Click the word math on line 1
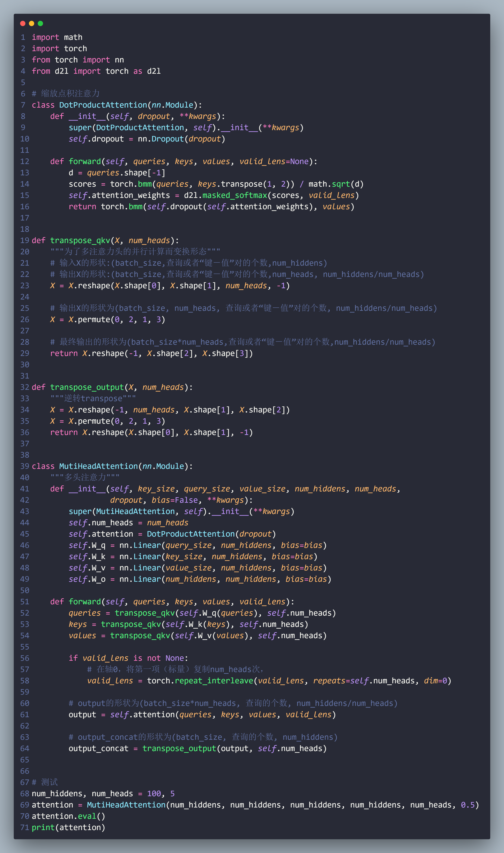The image size is (504, 853). click(73, 37)
